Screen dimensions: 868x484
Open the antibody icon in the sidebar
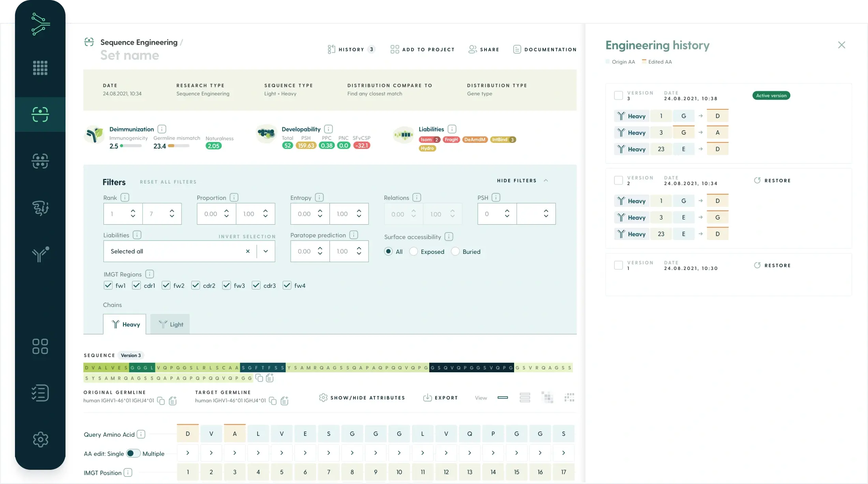click(40, 254)
